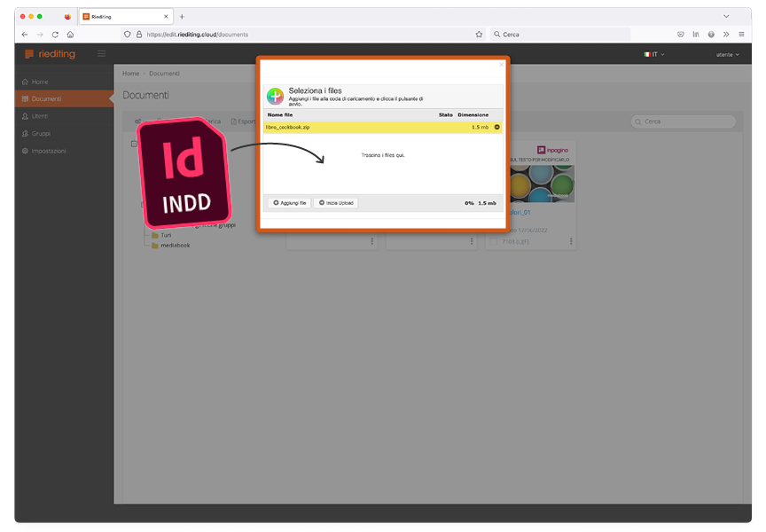Open the IT language dropdown

tap(653, 55)
